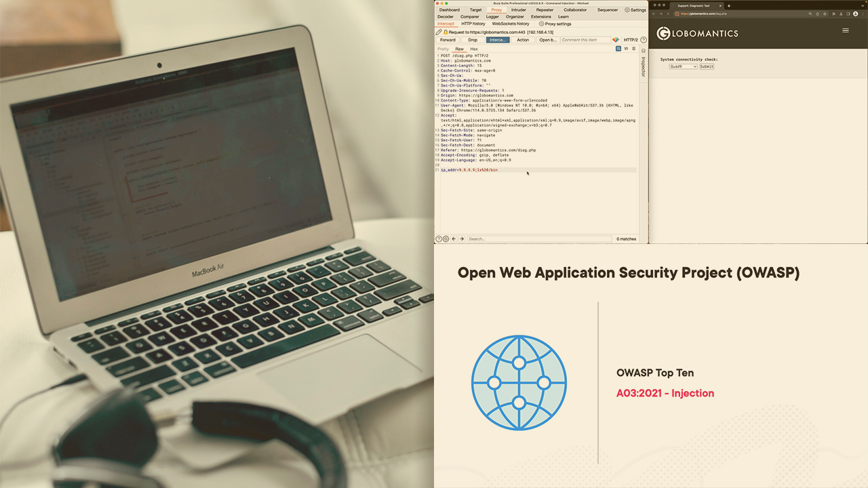
Task: Bookmark the page with the star icon
Action: (825, 14)
